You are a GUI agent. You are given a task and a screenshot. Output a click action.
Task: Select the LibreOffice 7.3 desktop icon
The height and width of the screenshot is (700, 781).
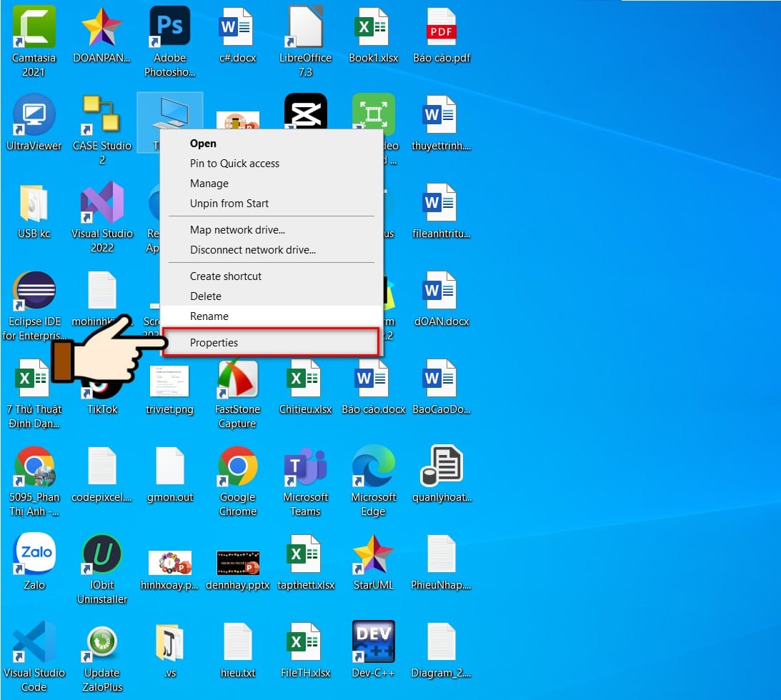305,27
